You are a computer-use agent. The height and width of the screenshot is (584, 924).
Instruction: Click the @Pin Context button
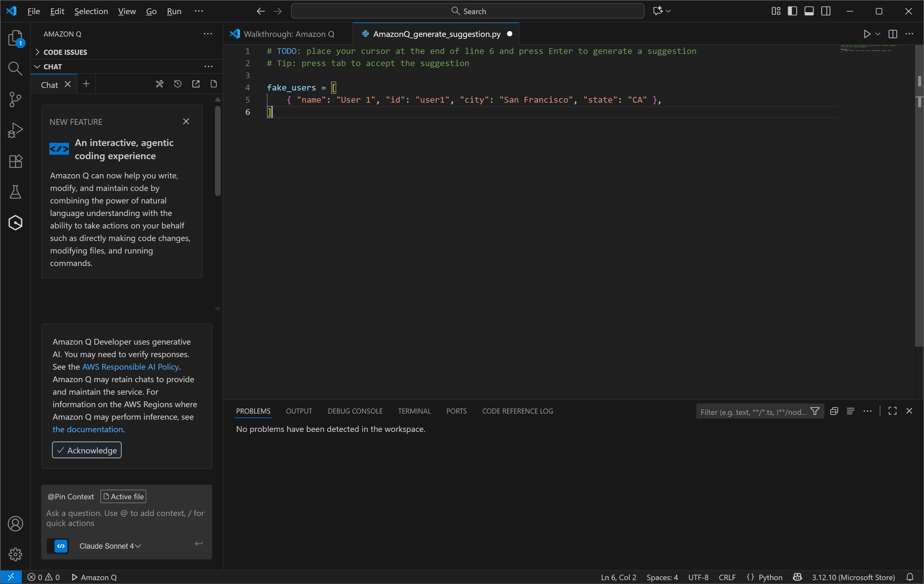(71, 496)
